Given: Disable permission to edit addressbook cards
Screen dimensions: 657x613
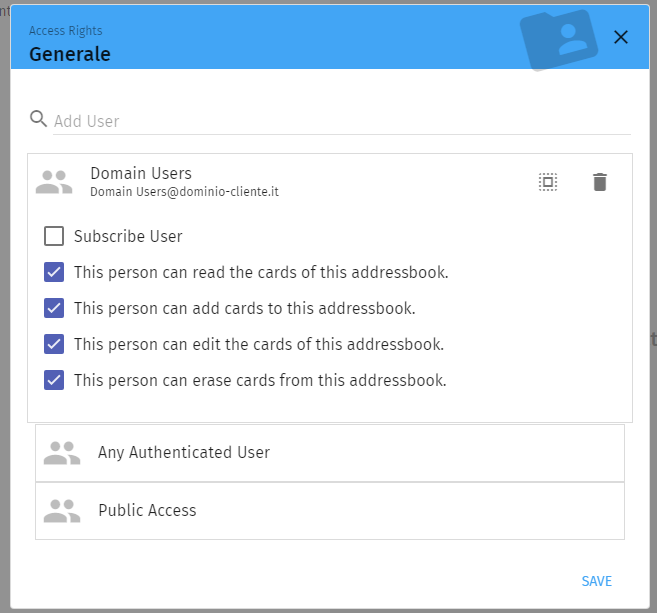Looking at the screenshot, I should point(54,344).
